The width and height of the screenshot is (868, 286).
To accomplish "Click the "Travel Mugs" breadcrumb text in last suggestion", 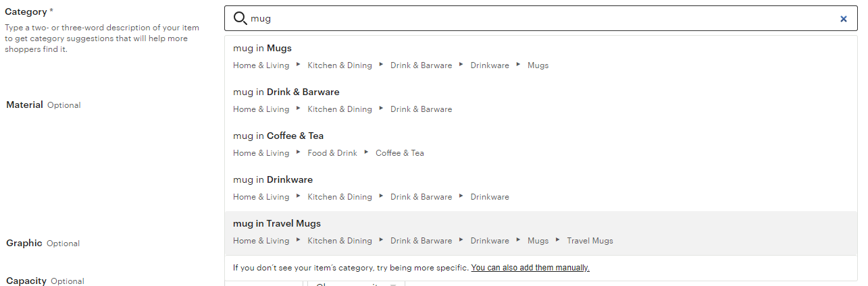I will (x=590, y=241).
